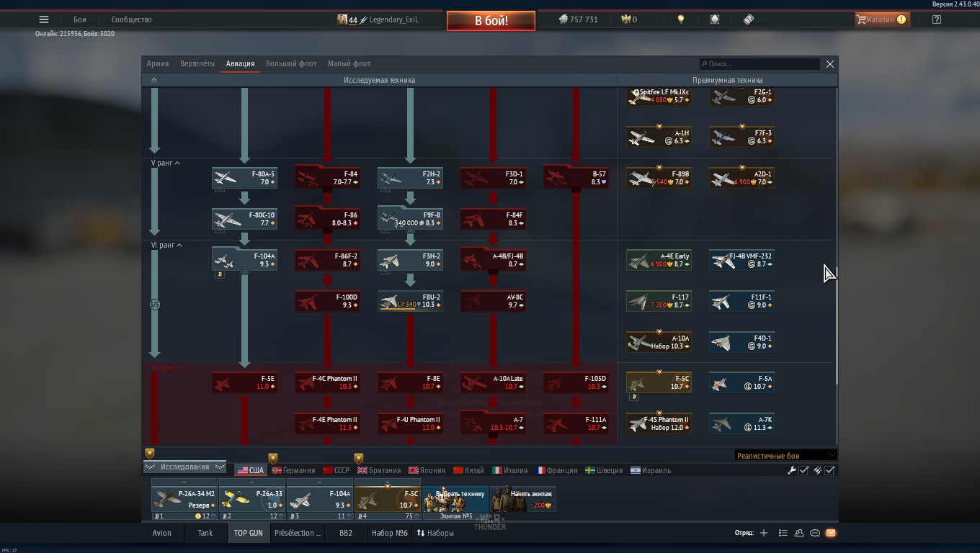The width and height of the screenshot is (980, 553).
Task: Click the light bulb hints icon
Action: pyautogui.click(x=681, y=19)
